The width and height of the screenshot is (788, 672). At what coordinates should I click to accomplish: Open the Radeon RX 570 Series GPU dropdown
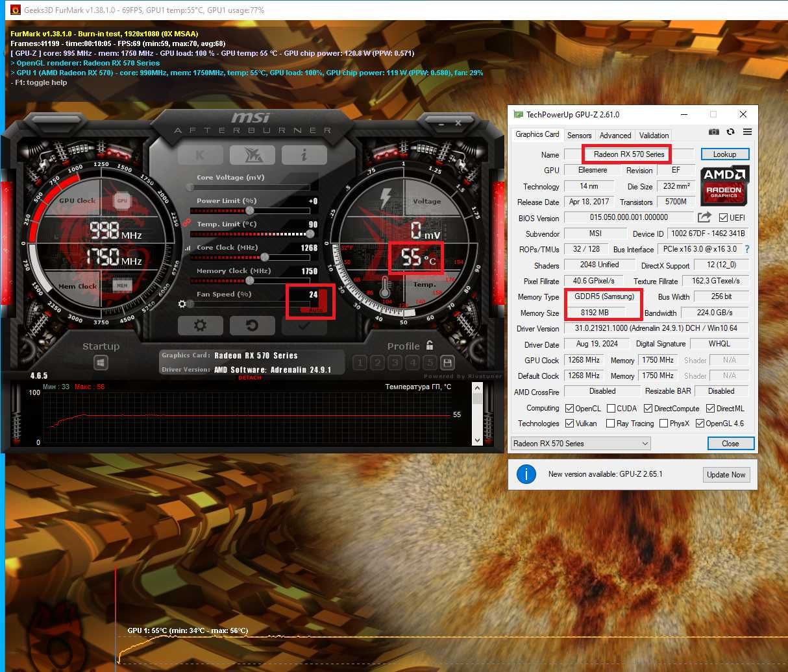tap(581, 443)
